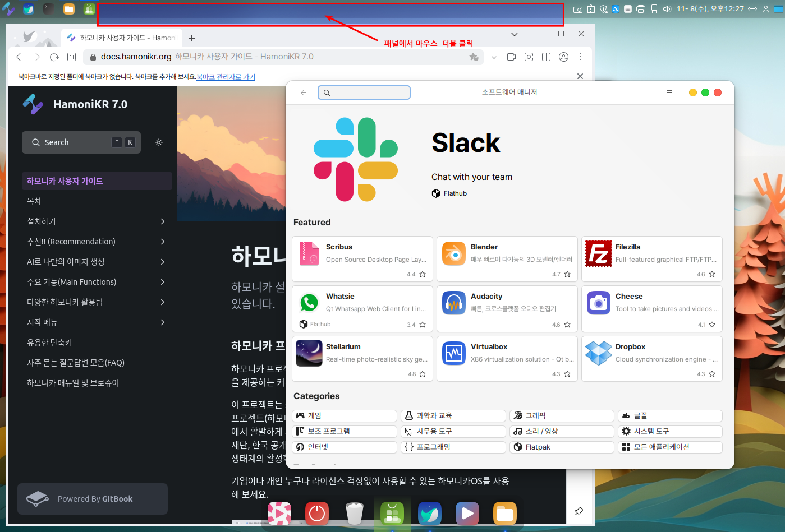Browse the 그래픽 category
Screen dimensions: 785x532
(562, 415)
